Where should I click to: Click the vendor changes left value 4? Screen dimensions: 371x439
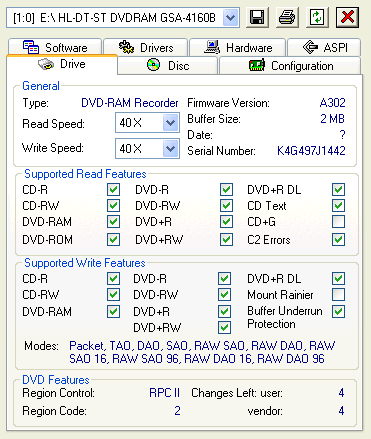(x=341, y=411)
